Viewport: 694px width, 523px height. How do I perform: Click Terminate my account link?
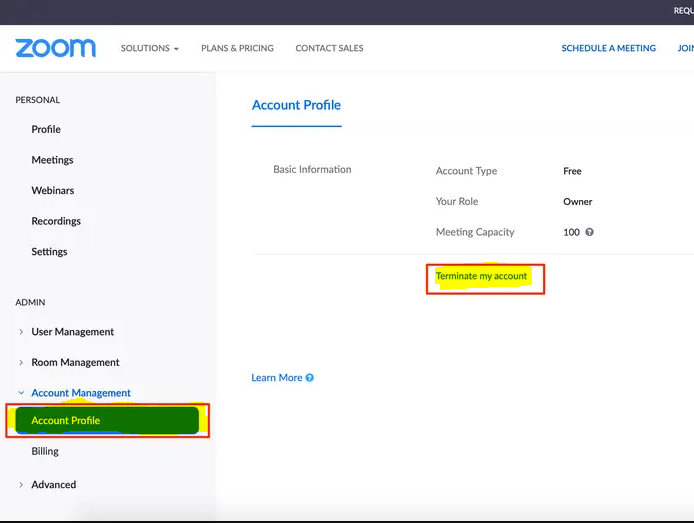coord(481,276)
